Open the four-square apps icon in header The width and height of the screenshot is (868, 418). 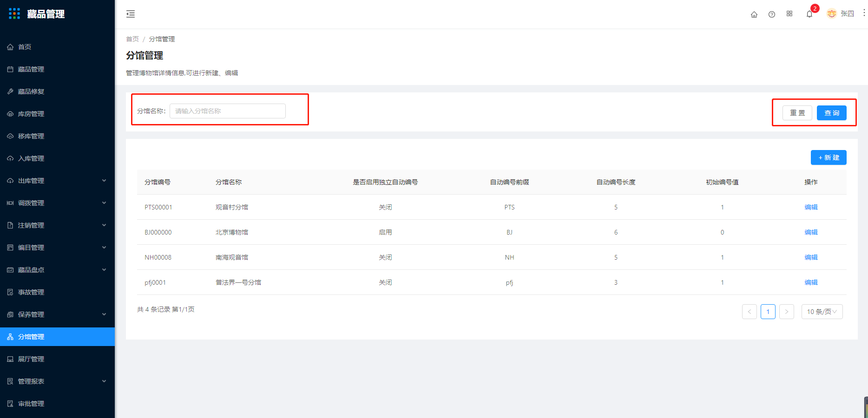click(x=789, y=14)
